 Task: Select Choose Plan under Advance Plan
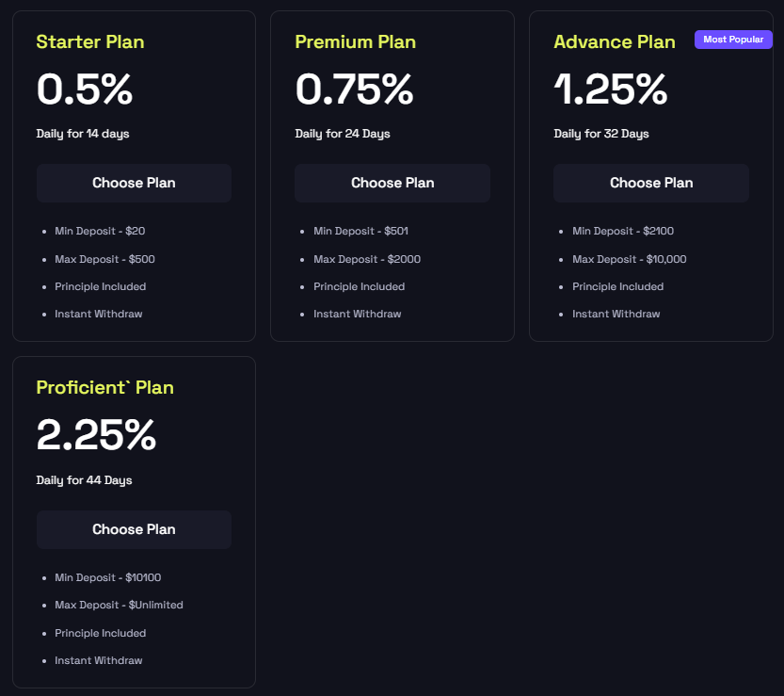[x=651, y=183]
